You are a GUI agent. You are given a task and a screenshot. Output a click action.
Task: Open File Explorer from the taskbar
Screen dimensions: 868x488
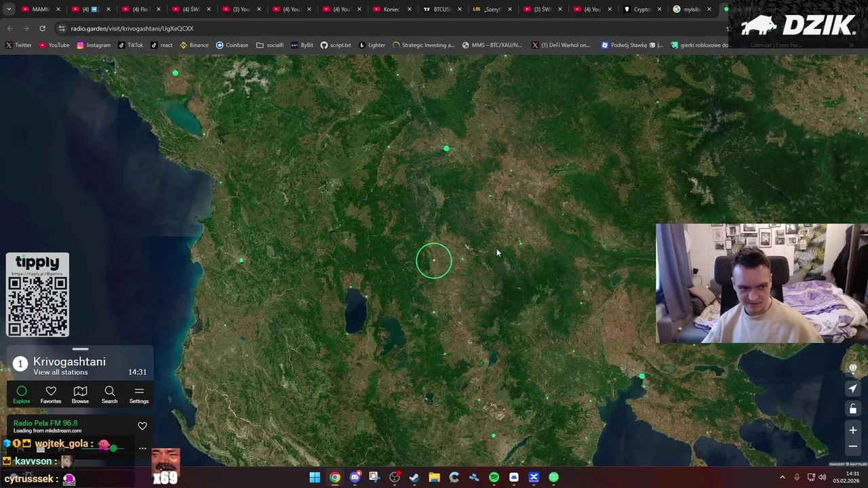[434, 477]
